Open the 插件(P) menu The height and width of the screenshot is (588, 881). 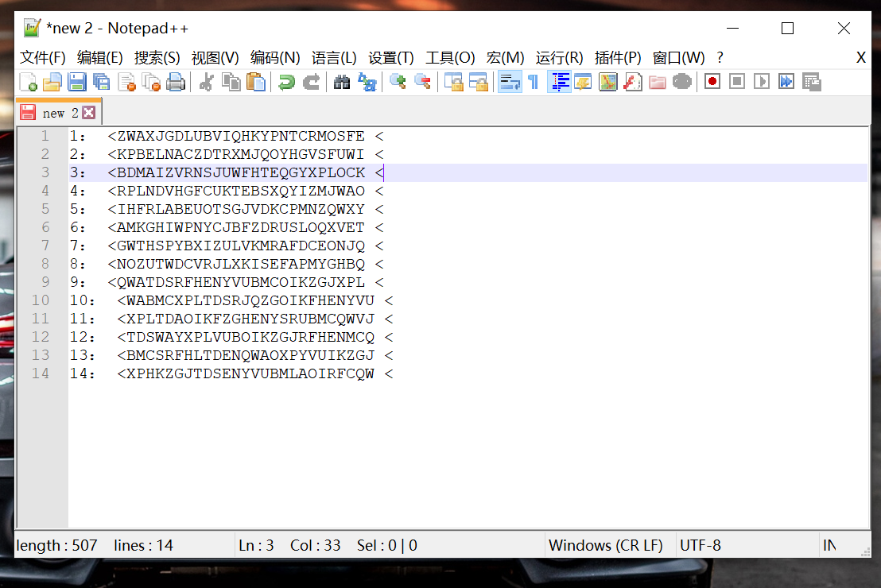[x=617, y=57]
